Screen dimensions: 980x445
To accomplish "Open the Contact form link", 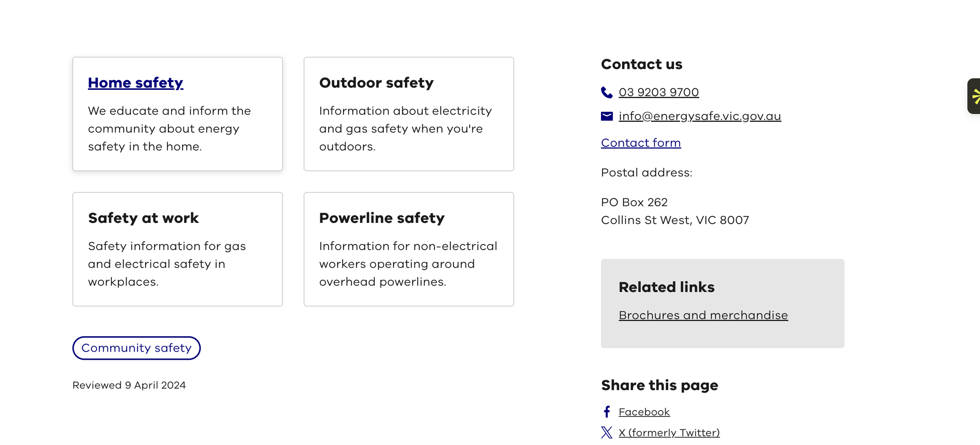I will (x=641, y=143).
